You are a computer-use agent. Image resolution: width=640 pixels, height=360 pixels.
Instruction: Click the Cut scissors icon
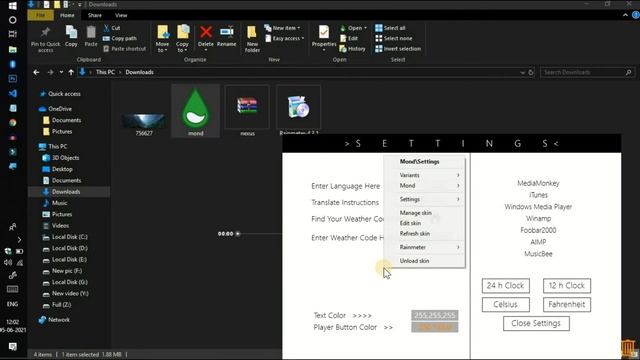[107, 28]
